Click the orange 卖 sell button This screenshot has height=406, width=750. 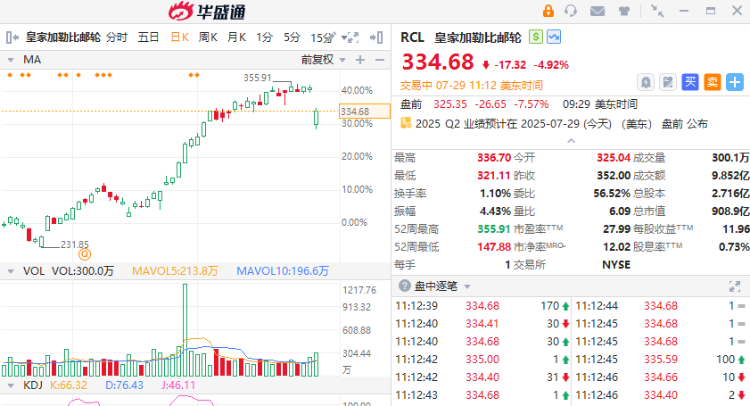712,82
